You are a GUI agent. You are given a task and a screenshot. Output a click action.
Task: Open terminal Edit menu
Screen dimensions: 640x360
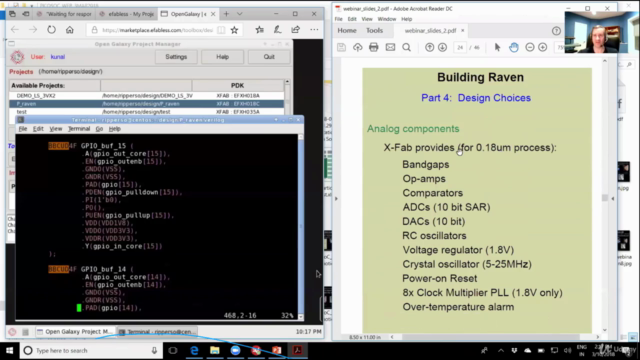pos(38,129)
